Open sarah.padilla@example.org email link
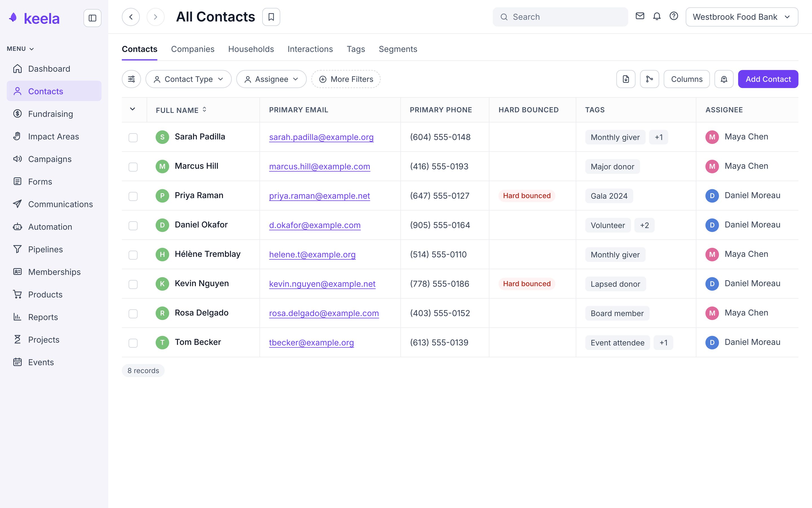 pos(321,137)
